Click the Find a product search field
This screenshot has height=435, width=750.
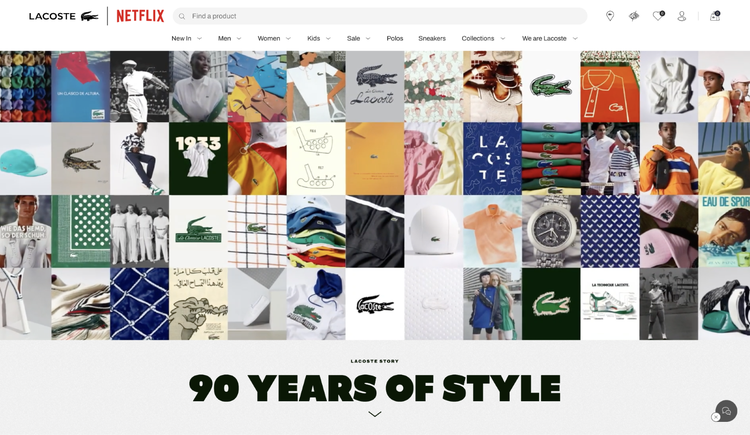(x=380, y=16)
